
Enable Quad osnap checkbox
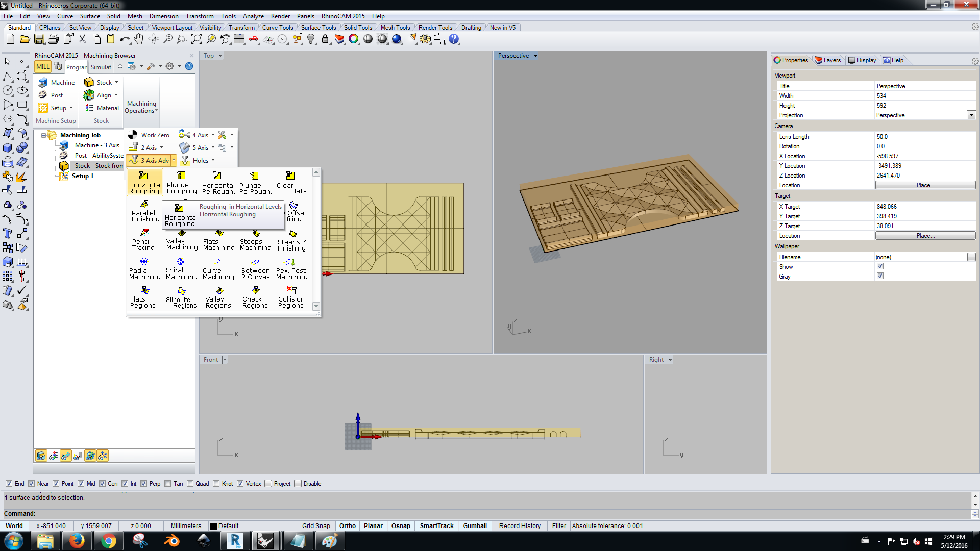click(190, 484)
